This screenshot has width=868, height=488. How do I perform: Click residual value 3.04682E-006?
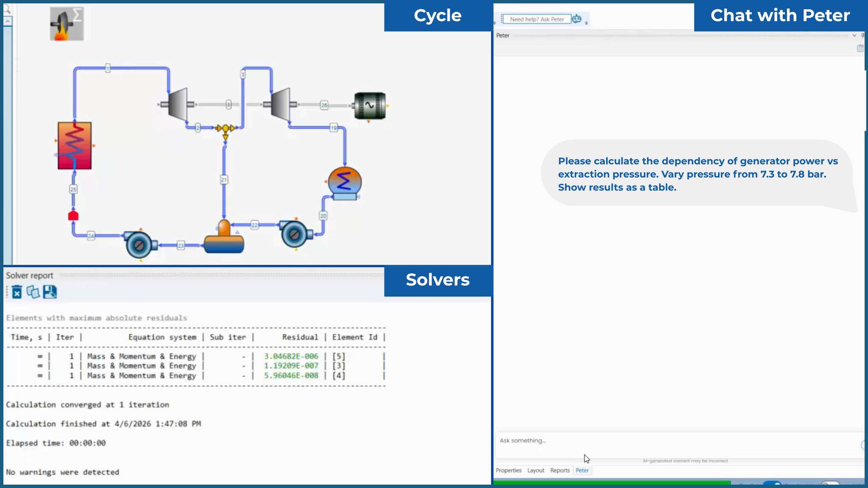(291, 356)
